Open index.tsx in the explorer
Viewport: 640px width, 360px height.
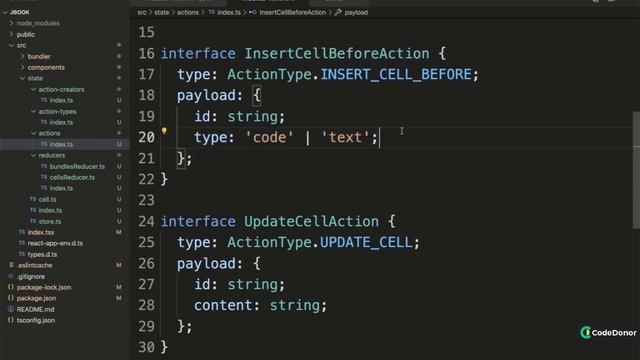[41, 232]
